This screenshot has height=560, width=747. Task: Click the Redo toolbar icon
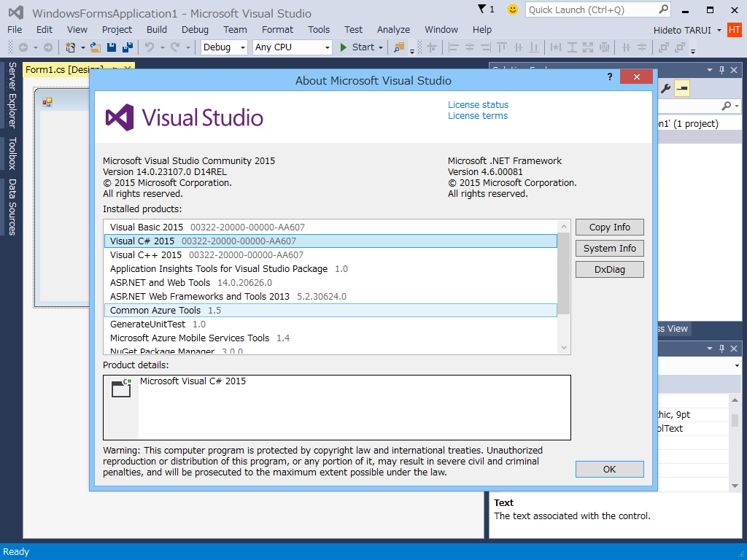[175, 47]
